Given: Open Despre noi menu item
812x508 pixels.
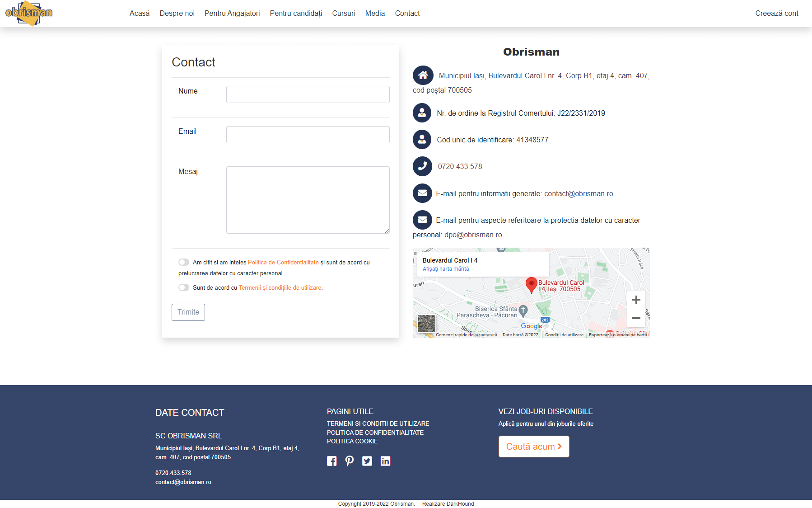Looking at the screenshot, I should click(177, 13).
